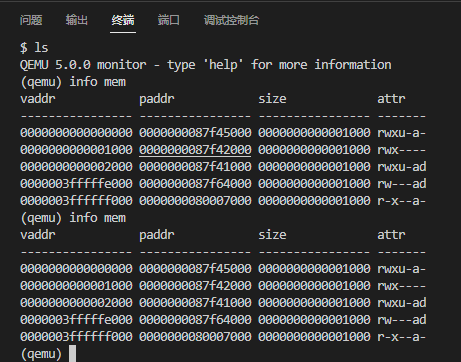Click second table's 'r-x--a-' attribute
The height and width of the screenshot is (362, 461).
[x=402, y=337]
